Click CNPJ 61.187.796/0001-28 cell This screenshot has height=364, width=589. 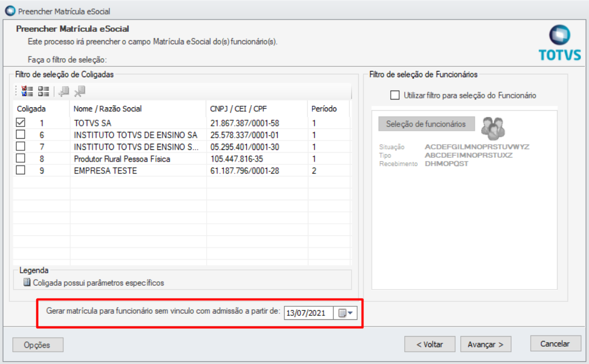(257, 171)
